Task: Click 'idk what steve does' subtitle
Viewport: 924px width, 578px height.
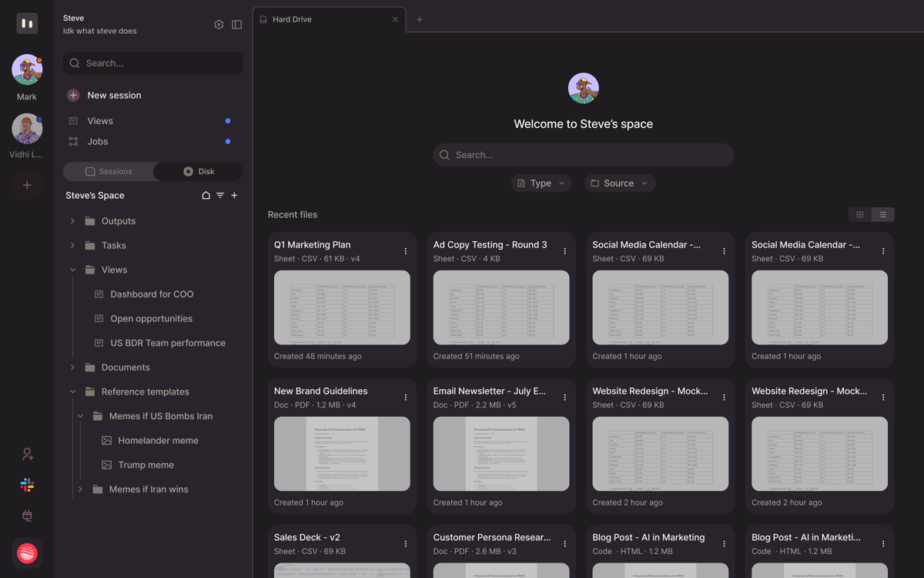Action: 100,32
